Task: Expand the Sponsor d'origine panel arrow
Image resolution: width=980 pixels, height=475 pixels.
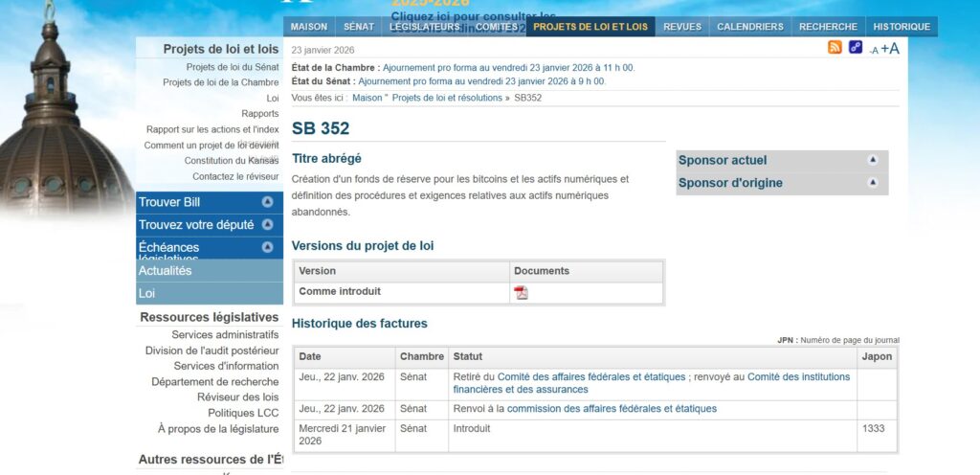Action: pyautogui.click(x=872, y=182)
